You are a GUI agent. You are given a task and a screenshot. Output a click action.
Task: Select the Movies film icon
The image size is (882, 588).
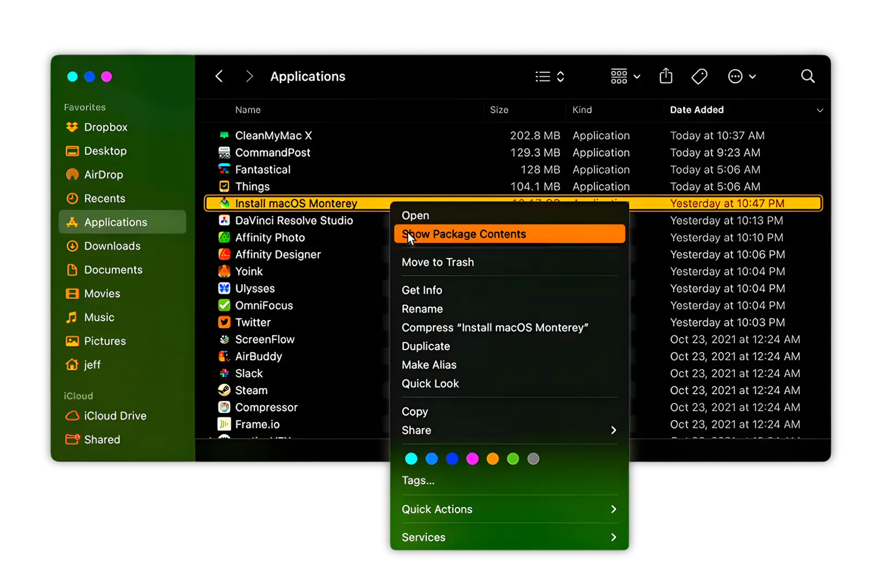point(72,294)
